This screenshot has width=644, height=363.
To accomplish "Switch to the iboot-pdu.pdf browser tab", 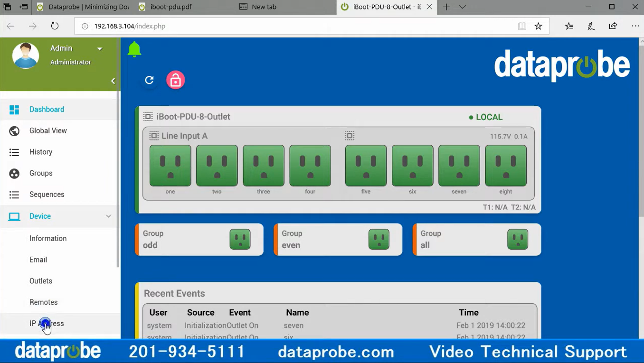I will click(170, 7).
